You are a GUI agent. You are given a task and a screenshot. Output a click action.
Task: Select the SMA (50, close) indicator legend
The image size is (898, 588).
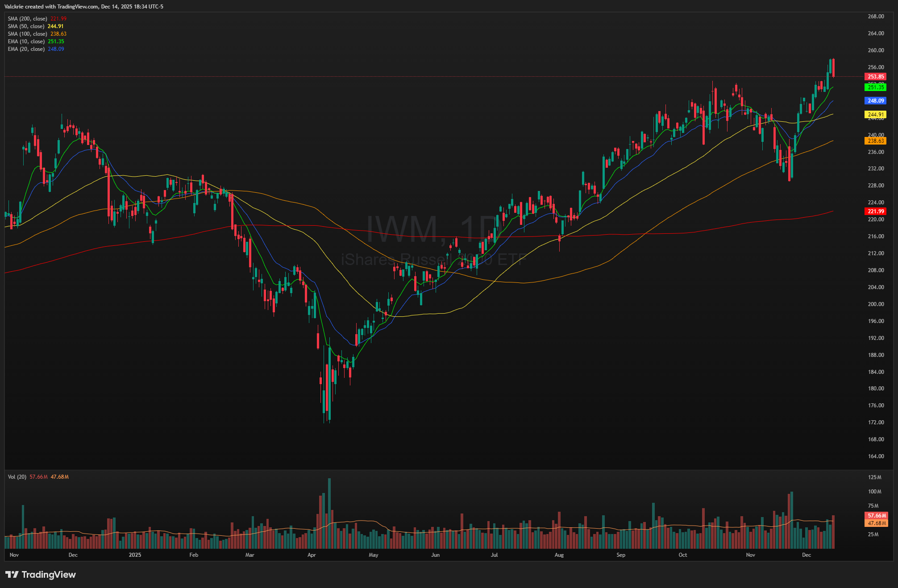click(26, 26)
